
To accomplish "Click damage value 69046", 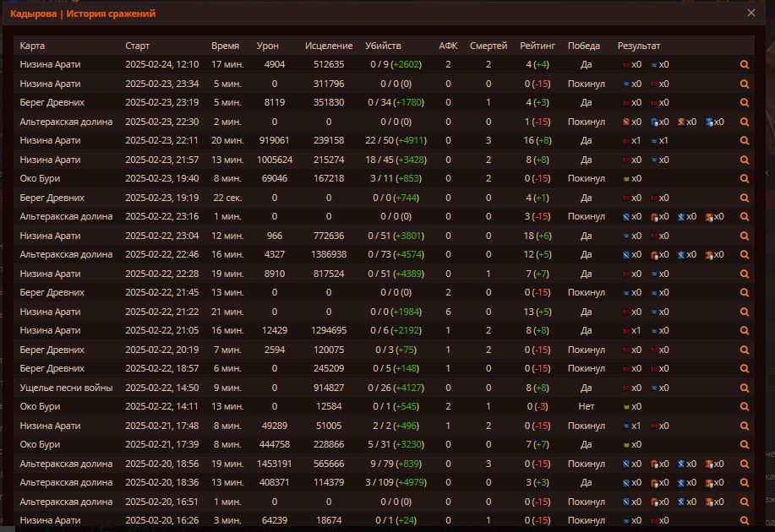I will [x=275, y=179].
